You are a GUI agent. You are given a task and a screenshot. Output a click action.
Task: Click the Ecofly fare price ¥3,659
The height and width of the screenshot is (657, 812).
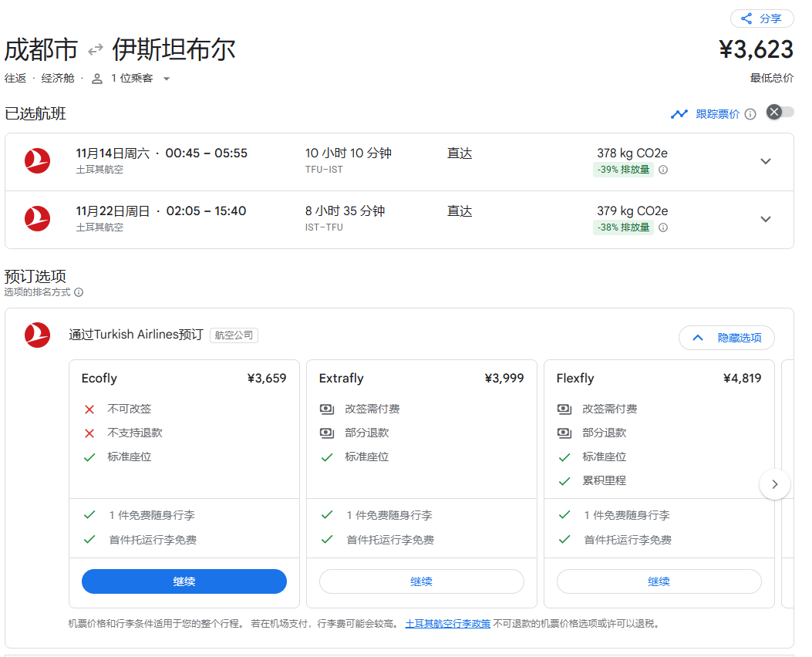[x=267, y=379]
